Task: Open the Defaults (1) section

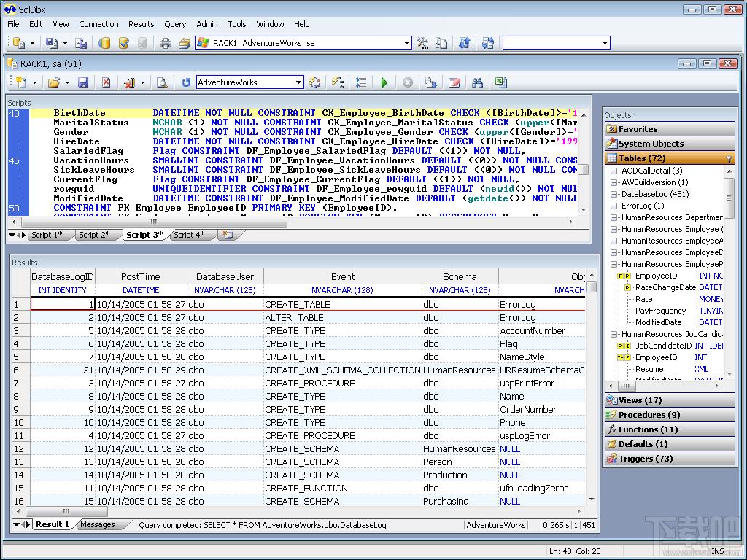Action: (670, 444)
